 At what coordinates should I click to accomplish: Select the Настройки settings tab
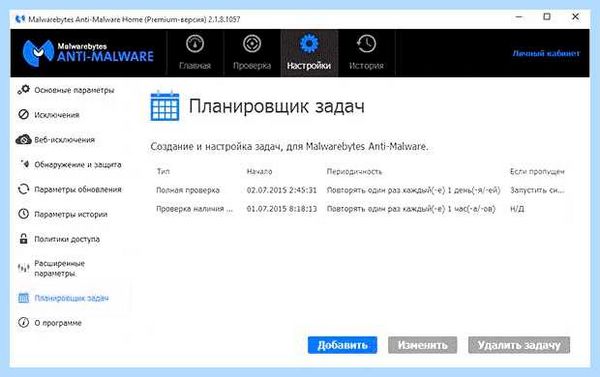[x=309, y=53]
